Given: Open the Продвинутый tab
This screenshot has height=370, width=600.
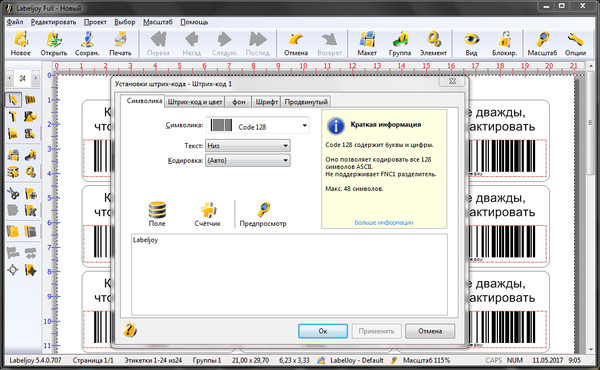Looking at the screenshot, I should pyautogui.click(x=306, y=102).
